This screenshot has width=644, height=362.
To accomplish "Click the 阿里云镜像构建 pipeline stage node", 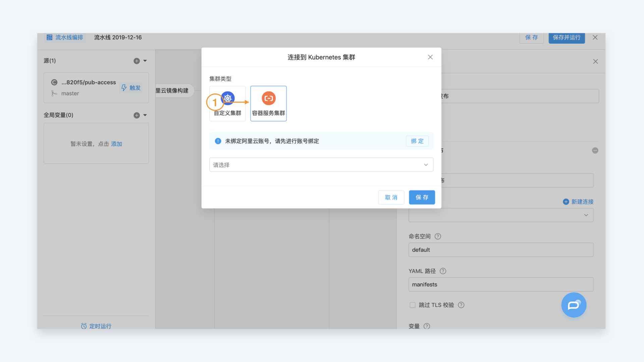I will click(x=175, y=90).
